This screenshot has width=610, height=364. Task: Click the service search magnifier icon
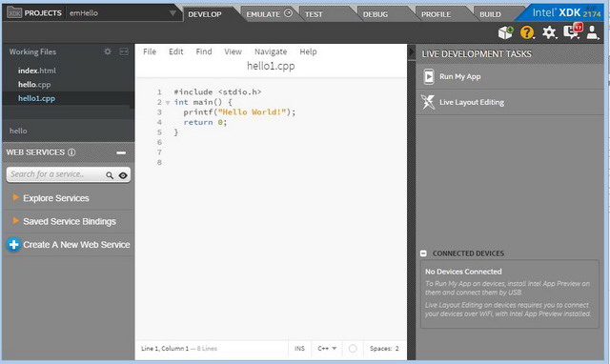click(x=110, y=175)
